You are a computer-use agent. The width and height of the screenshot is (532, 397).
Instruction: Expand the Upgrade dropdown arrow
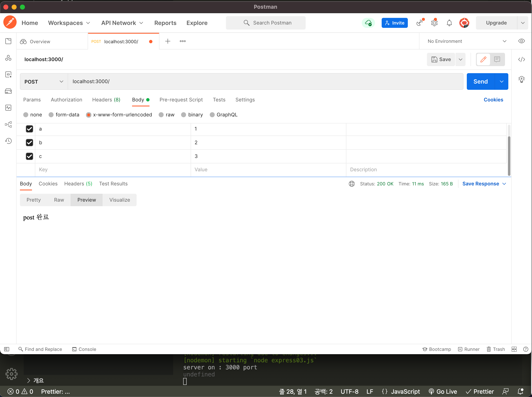tap(523, 23)
